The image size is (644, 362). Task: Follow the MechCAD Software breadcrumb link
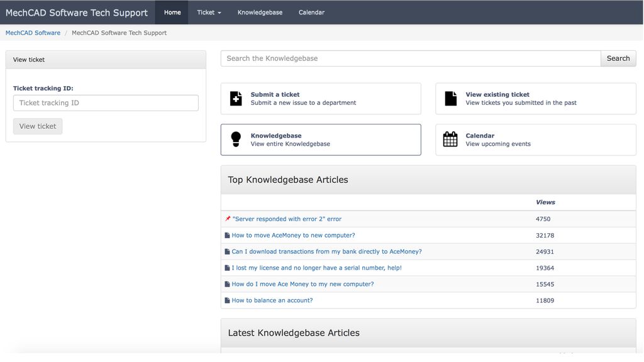click(x=33, y=33)
